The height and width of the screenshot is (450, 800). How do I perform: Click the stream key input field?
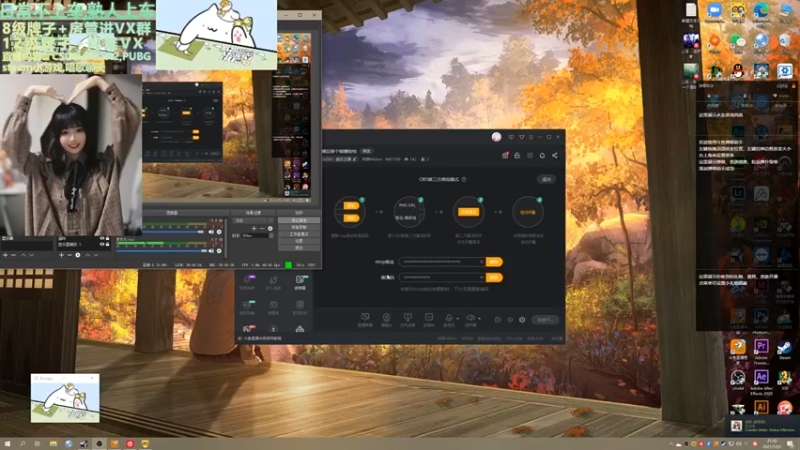[442, 278]
